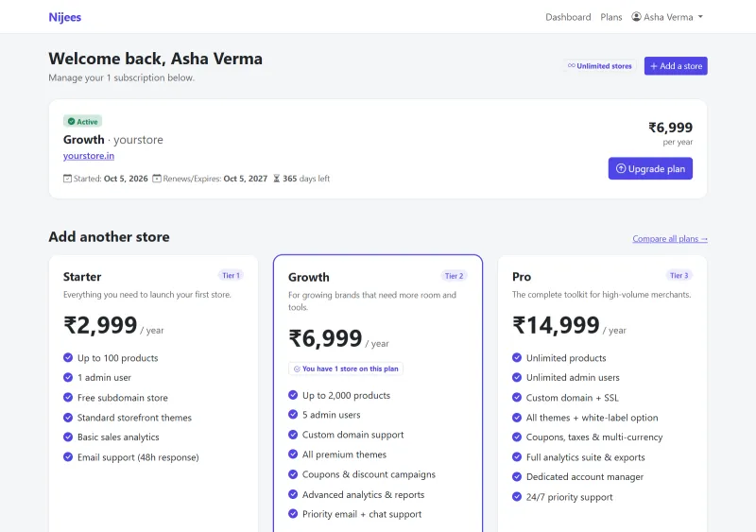
Task: Click the Tier 3 badge
Action: pyautogui.click(x=679, y=275)
